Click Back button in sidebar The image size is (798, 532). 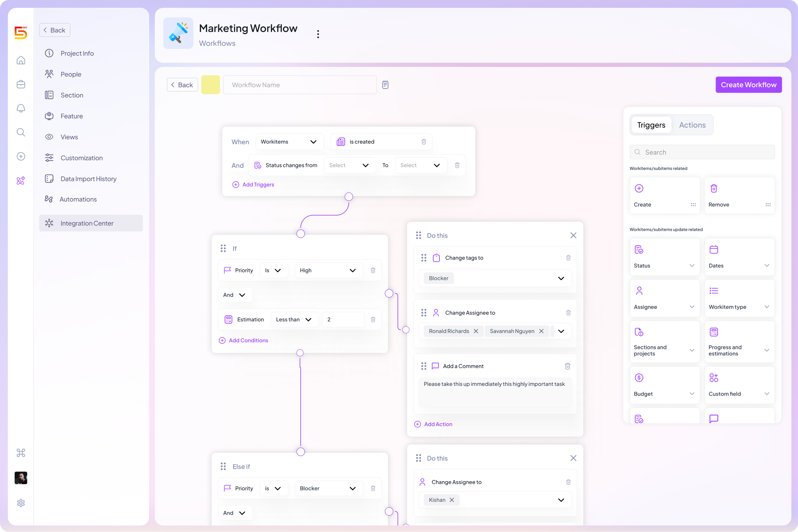coord(55,30)
